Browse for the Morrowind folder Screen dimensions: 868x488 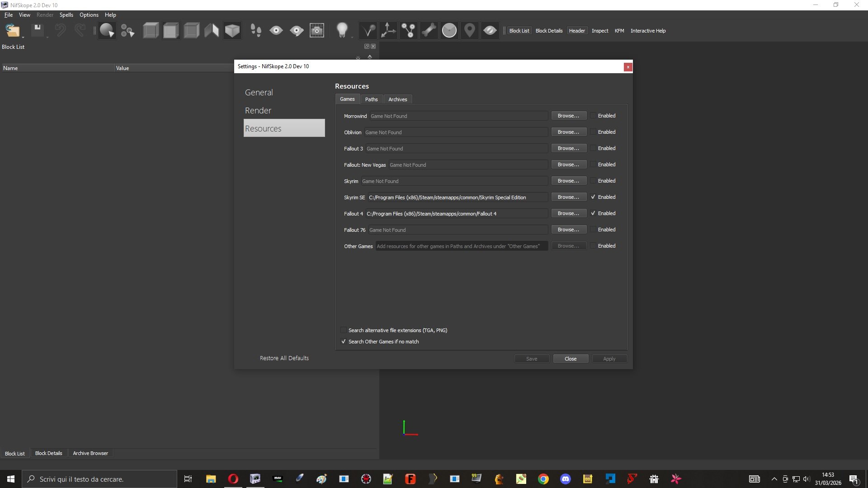tap(568, 116)
